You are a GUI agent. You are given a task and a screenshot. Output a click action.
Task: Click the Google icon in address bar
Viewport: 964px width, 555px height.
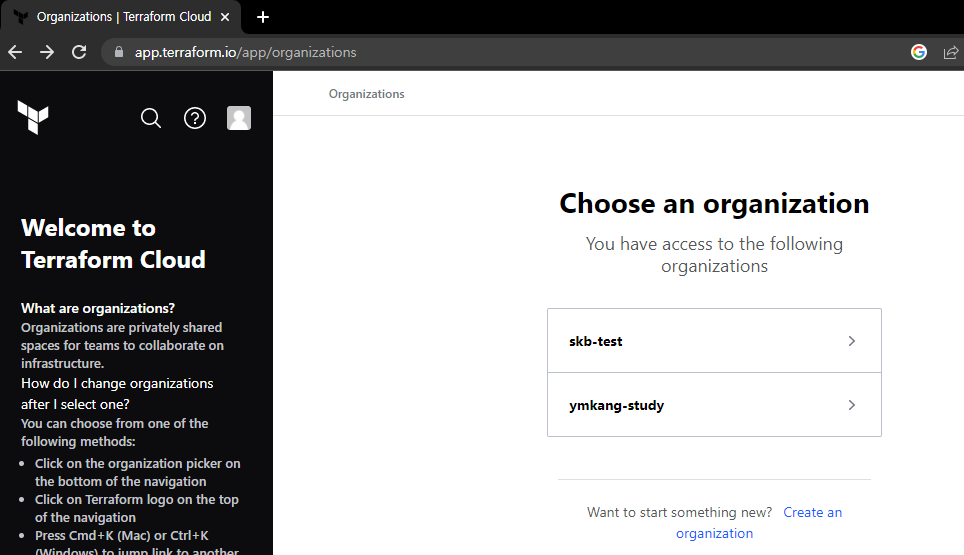pyautogui.click(x=919, y=52)
